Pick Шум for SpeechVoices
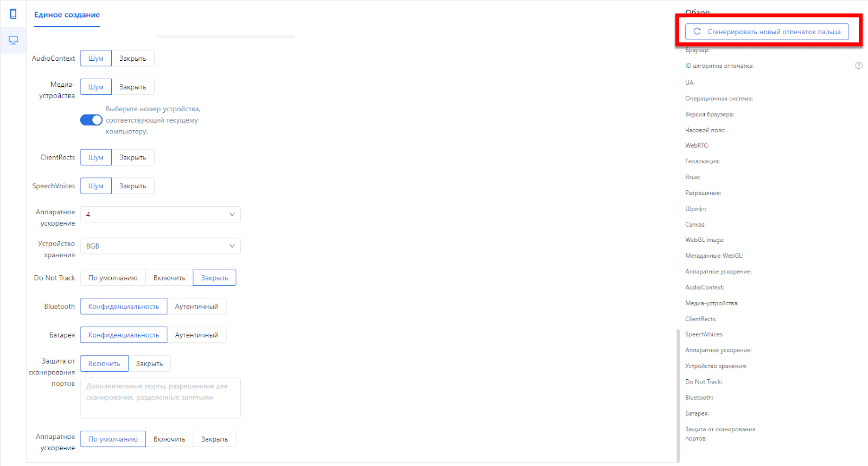This screenshot has width=868, height=466. click(x=96, y=186)
